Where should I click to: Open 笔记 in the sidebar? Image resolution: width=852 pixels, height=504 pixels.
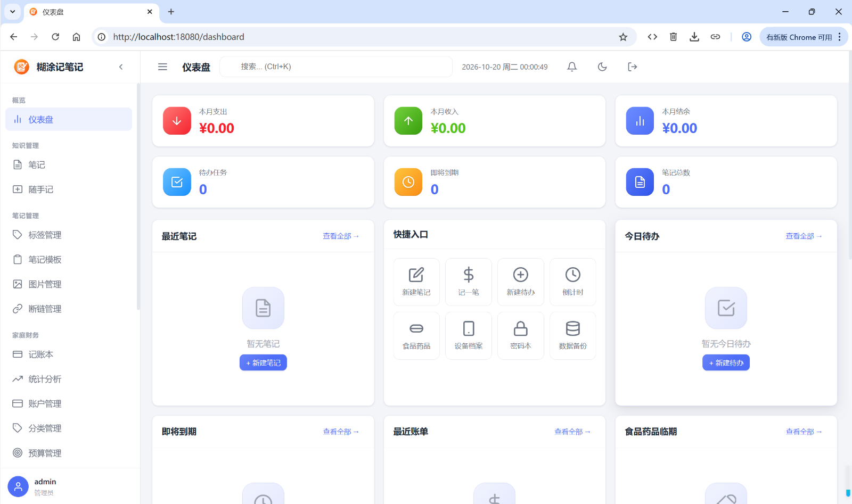point(69,165)
